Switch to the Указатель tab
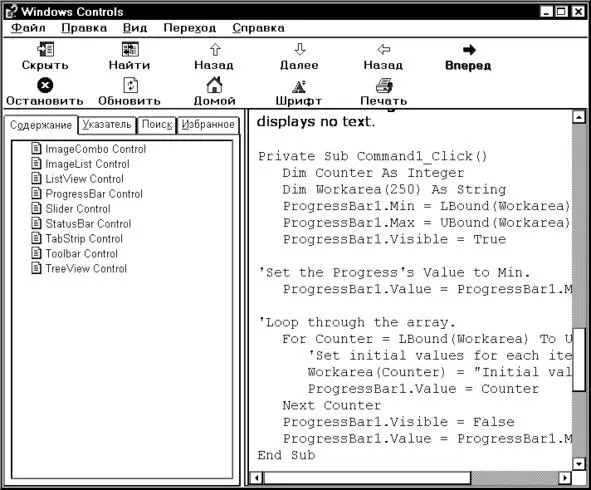The image size is (591, 490). point(107,125)
